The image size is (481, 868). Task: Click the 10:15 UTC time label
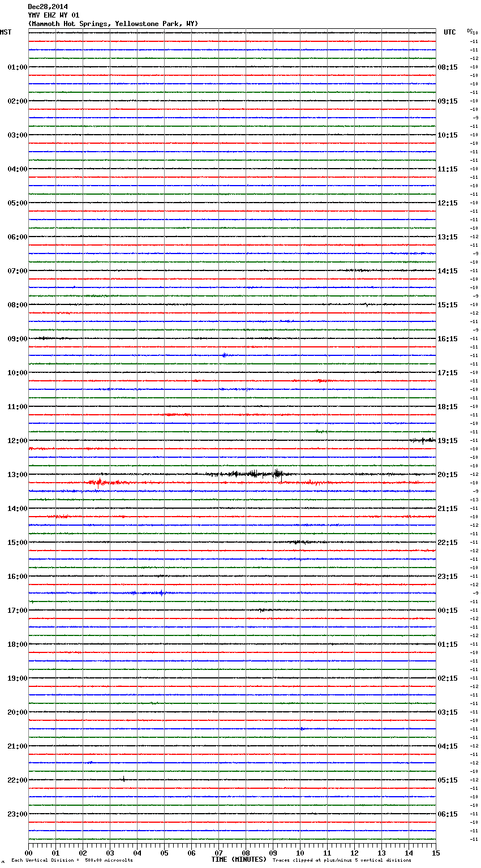pos(448,135)
